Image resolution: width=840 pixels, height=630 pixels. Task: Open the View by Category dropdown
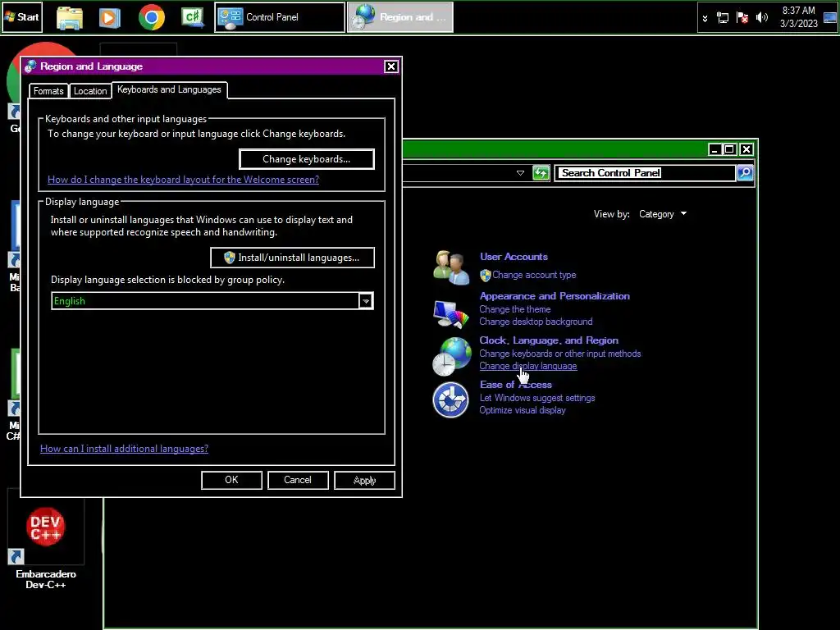[x=662, y=214]
